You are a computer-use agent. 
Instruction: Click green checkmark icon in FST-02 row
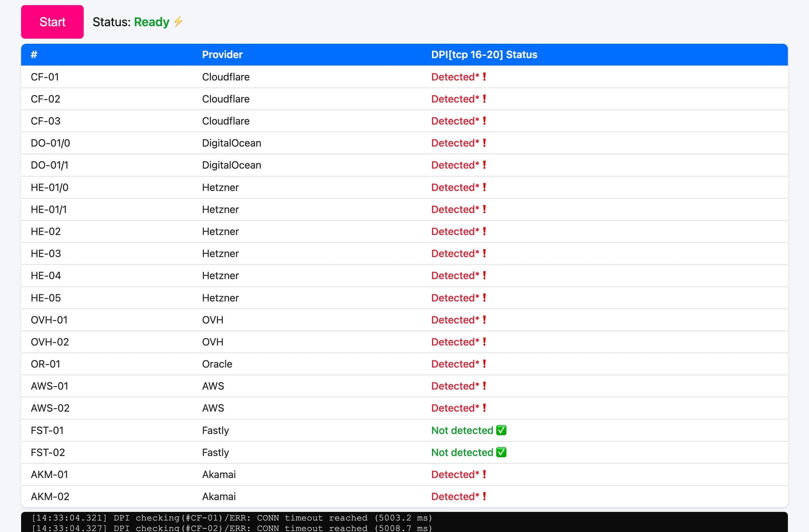(501, 452)
